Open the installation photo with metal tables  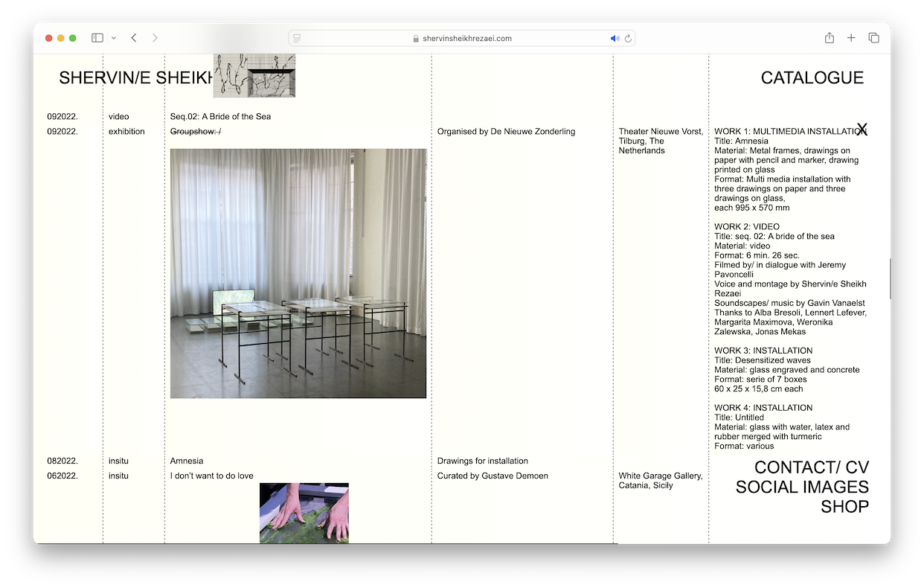coord(298,273)
